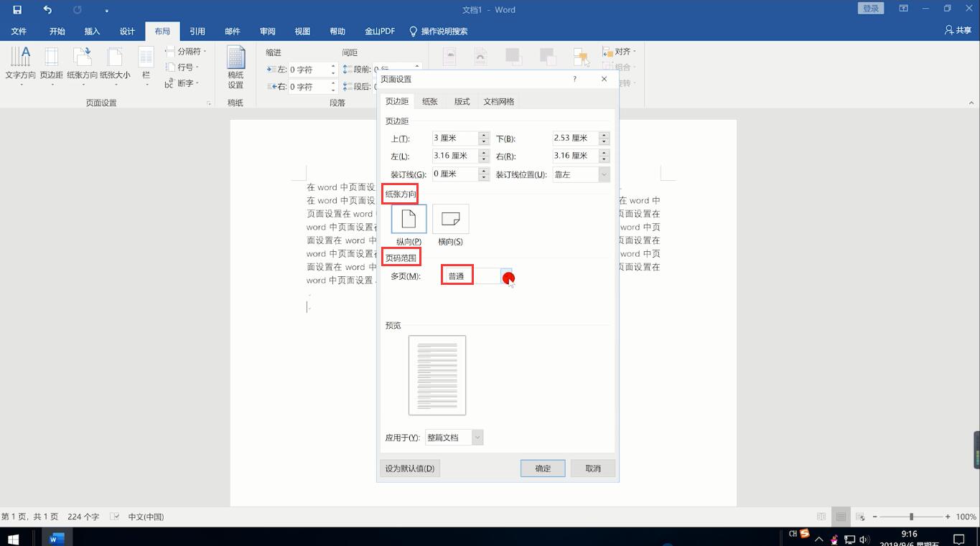Screen dimensions: 980x546
Task: Show hidden tray icons arrow
Action: pyautogui.click(x=818, y=539)
